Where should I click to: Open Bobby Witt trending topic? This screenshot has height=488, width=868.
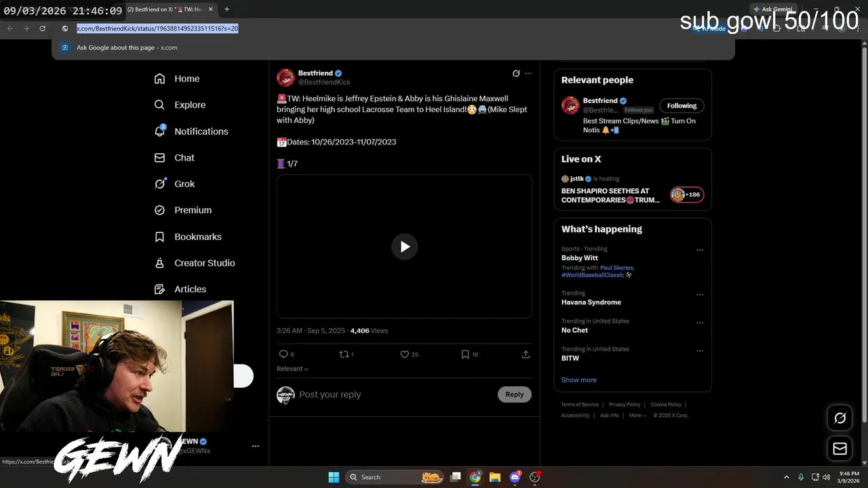pos(579,258)
